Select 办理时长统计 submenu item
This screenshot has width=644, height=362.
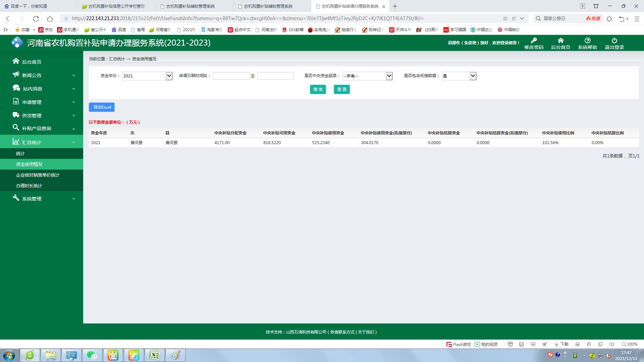pyautogui.click(x=29, y=186)
